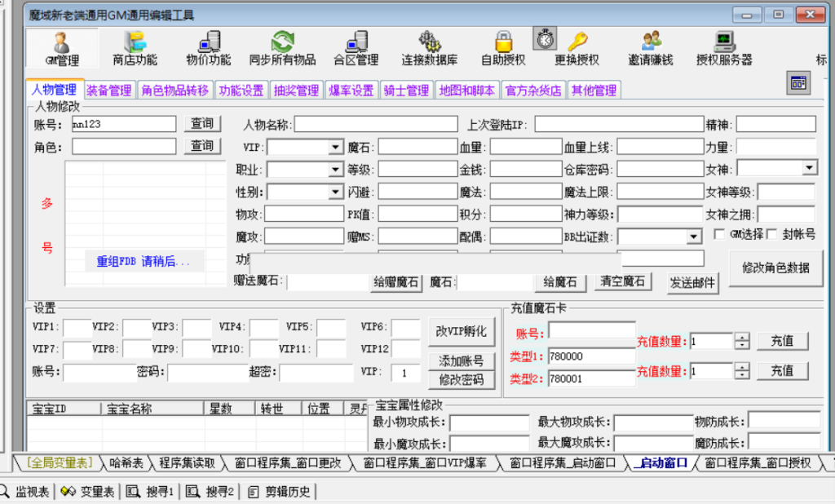The width and height of the screenshot is (835, 504).
Task: Click the 变量表 icon at bottom
Action: click(x=68, y=491)
